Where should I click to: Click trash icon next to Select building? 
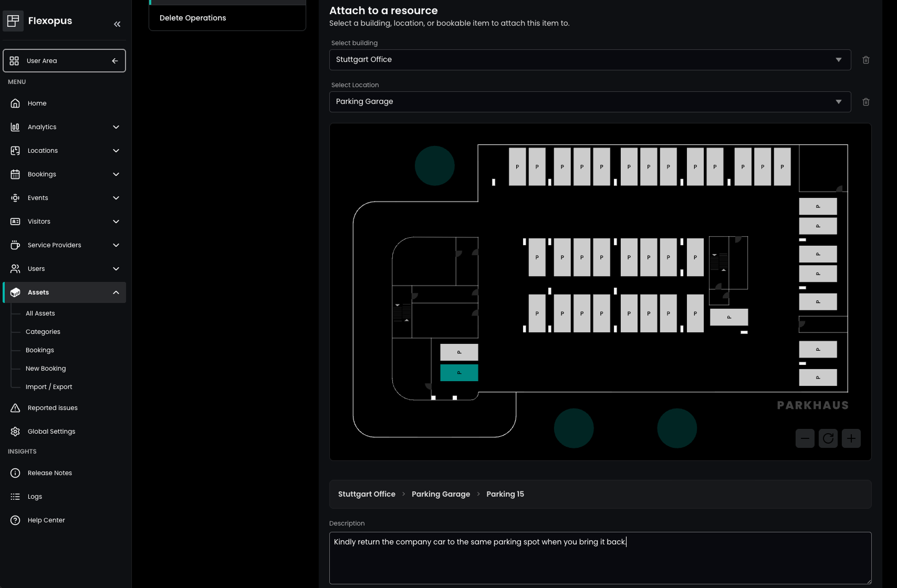click(865, 60)
